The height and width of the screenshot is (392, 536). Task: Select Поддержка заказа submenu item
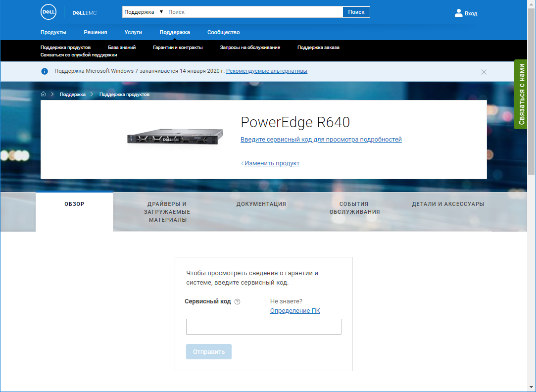[318, 48]
